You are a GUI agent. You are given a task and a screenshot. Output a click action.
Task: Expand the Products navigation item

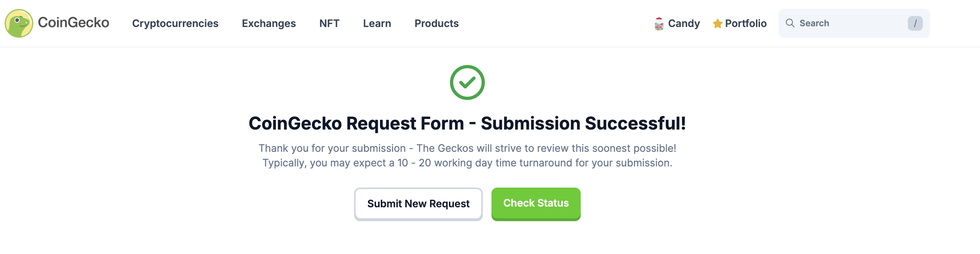tap(436, 24)
